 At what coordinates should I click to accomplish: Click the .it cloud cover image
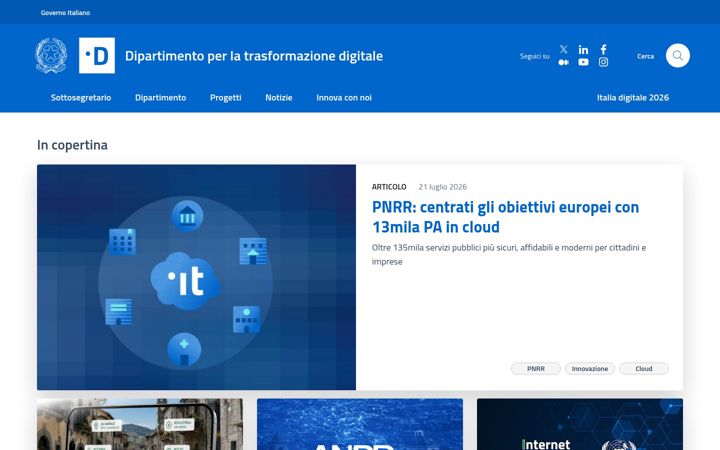tap(197, 277)
